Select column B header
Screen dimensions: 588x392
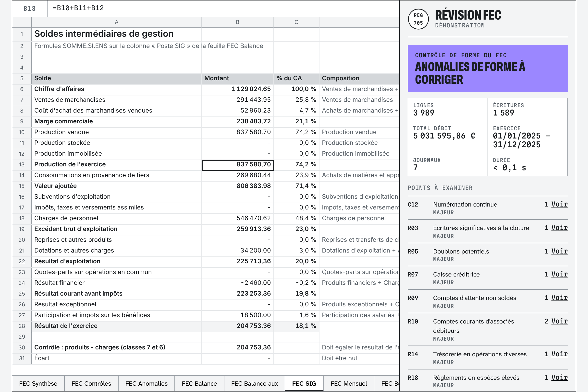click(238, 22)
